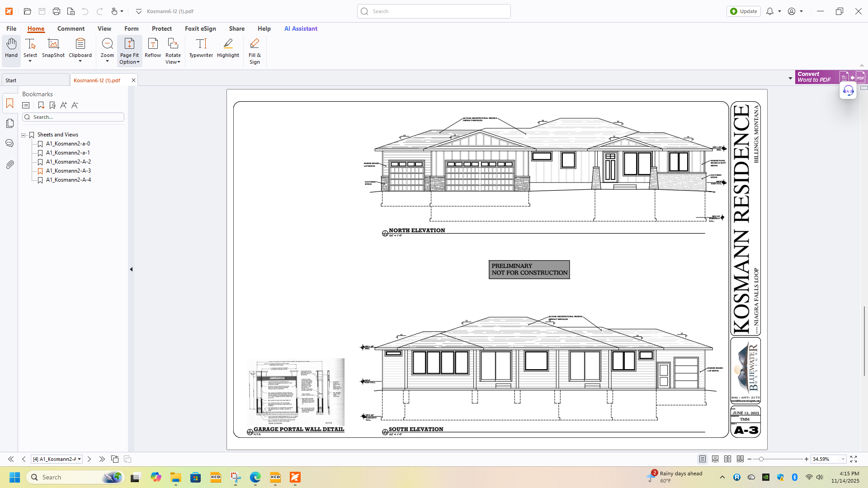Screen dimensions: 868x488
Task: Collapse the Sheets and Views tree
Action: [24, 135]
